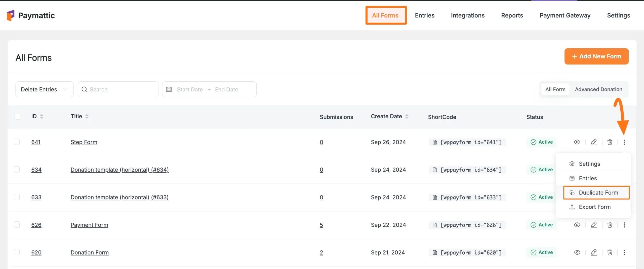The image size is (644, 269).
Task: Open the three-dot actions menu for Payment Form
Action: point(625,225)
